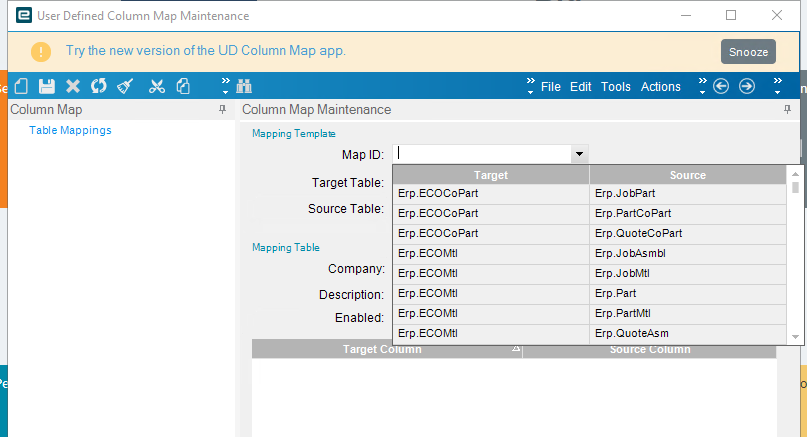Clear the form with the brush icon

pyautogui.click(x=125, y=86)
